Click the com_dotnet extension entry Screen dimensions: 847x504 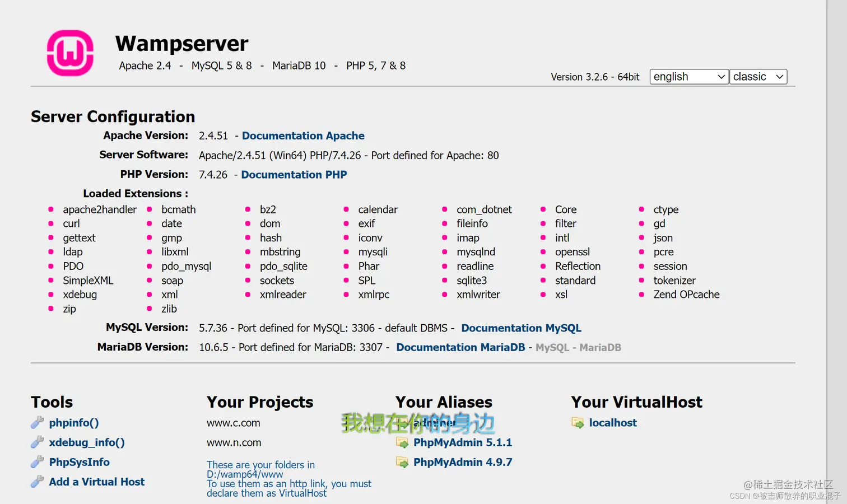coord(484,209)
